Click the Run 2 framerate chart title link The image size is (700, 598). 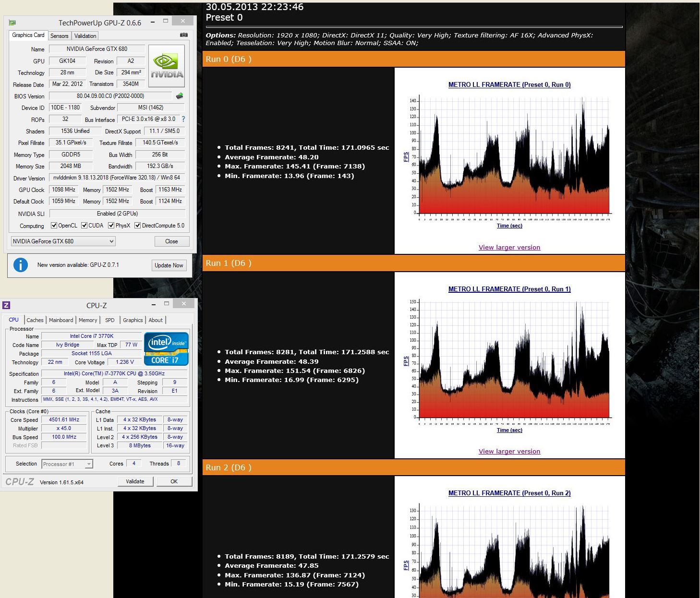click(509, 493)
